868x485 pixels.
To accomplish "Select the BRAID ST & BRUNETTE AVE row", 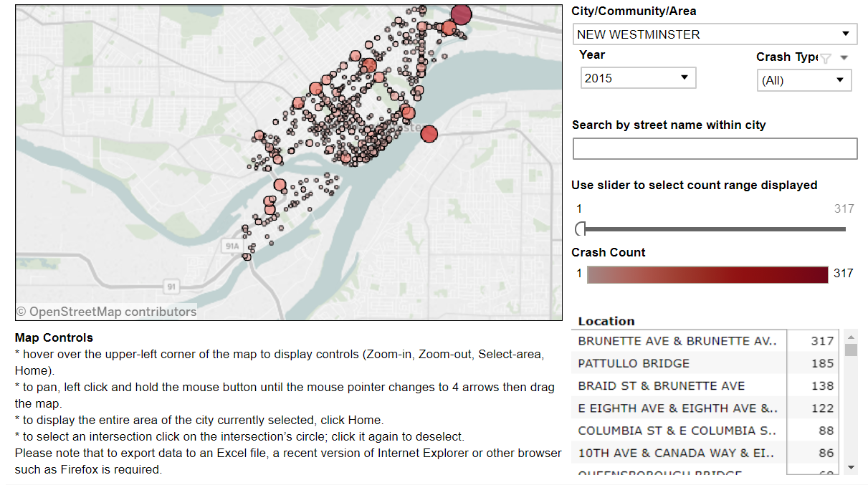I will [x=677, y=385].
